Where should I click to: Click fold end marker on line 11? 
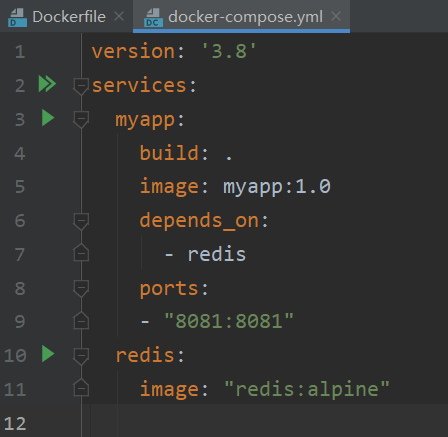click(x=81, y=388)
